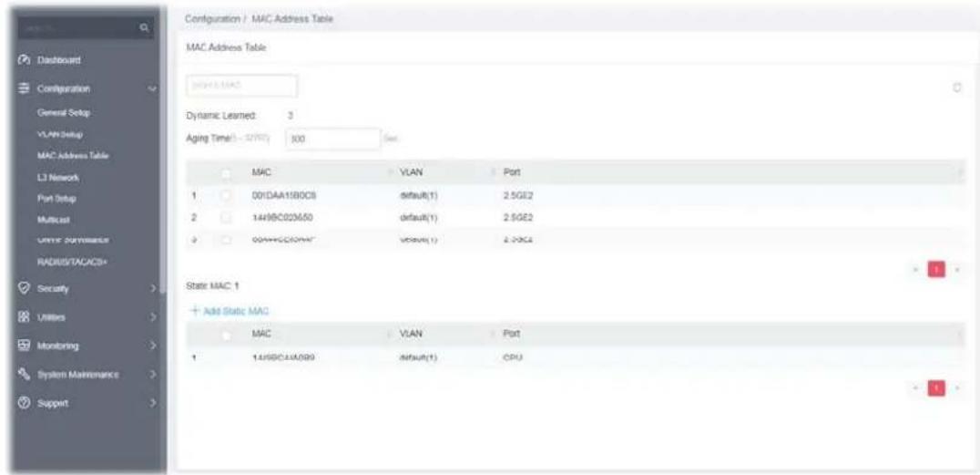Click the plus icon beside Add Static MAC
Screen dimensions: 980x475
click(x=194, y=311)
